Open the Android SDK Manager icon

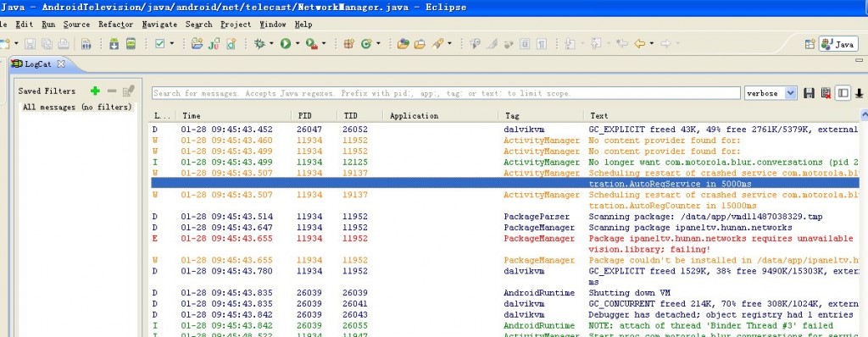tap(114, 44)
